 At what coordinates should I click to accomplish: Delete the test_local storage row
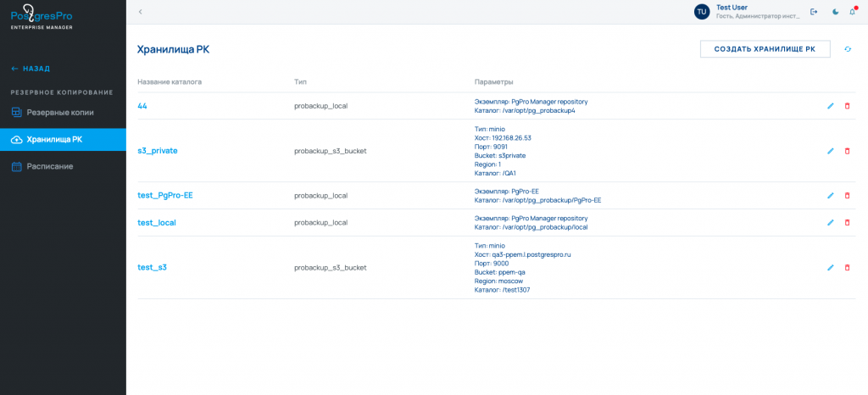[x=847, y=222]
